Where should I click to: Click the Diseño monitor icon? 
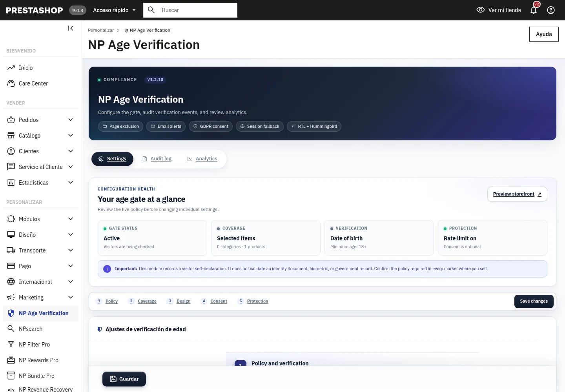pos(11,235)
